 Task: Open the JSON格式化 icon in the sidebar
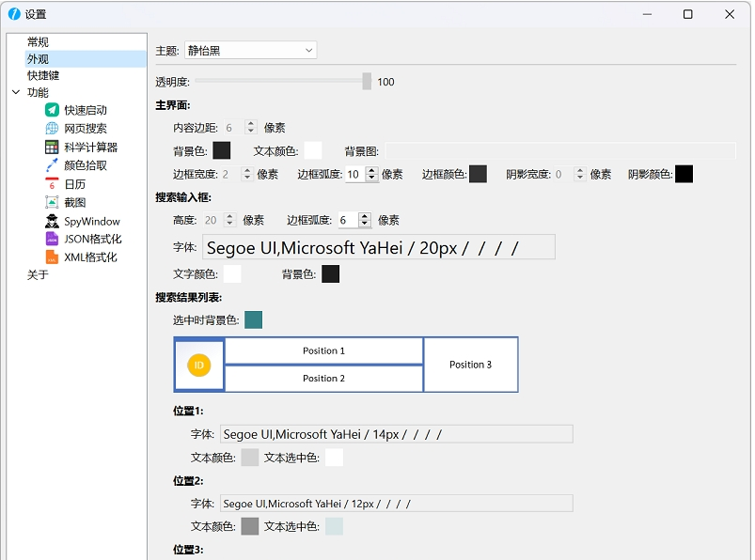[x=52, y=239]
